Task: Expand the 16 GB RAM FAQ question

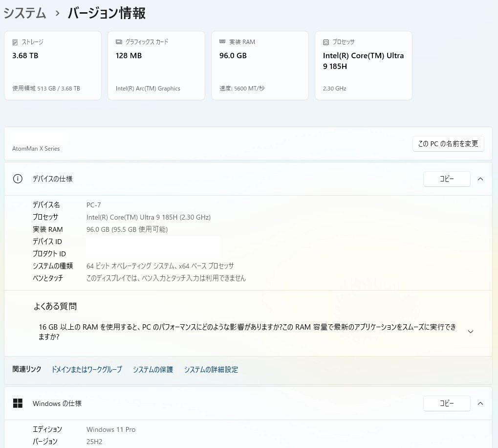Action: coord(470,332)
